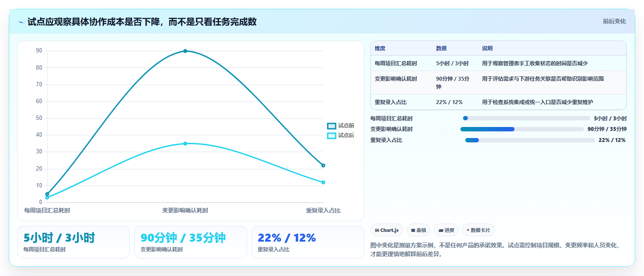The image size is (644, 276).
Task: Click the 说明 table column header
Action: [487, 48]
